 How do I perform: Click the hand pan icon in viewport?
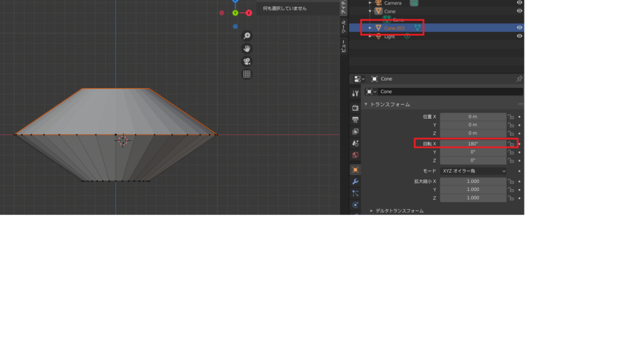coord(247,48)
